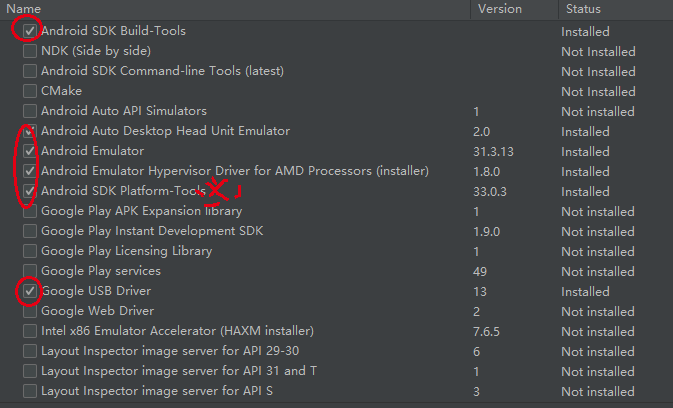This screenshot has width=673, height=408.
Task: Click the Version column header
Action: point(500,8)
